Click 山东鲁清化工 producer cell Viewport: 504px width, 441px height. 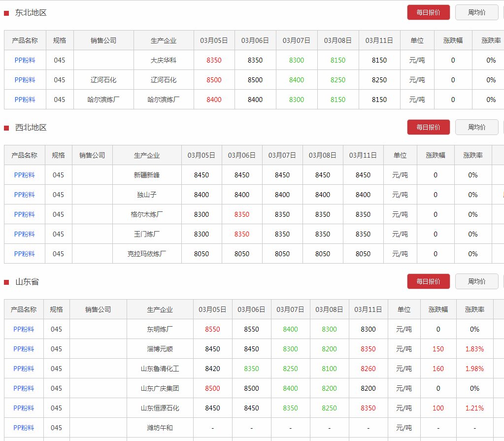click(160, 369)
